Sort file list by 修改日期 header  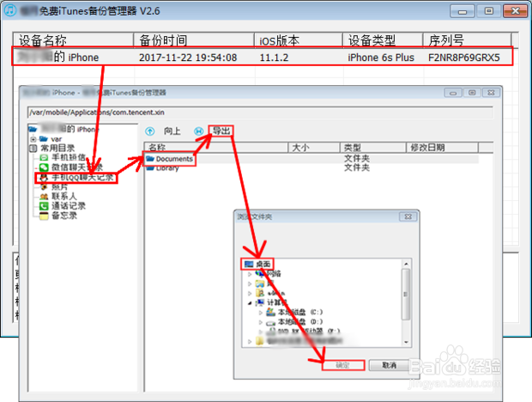(443, 148)
